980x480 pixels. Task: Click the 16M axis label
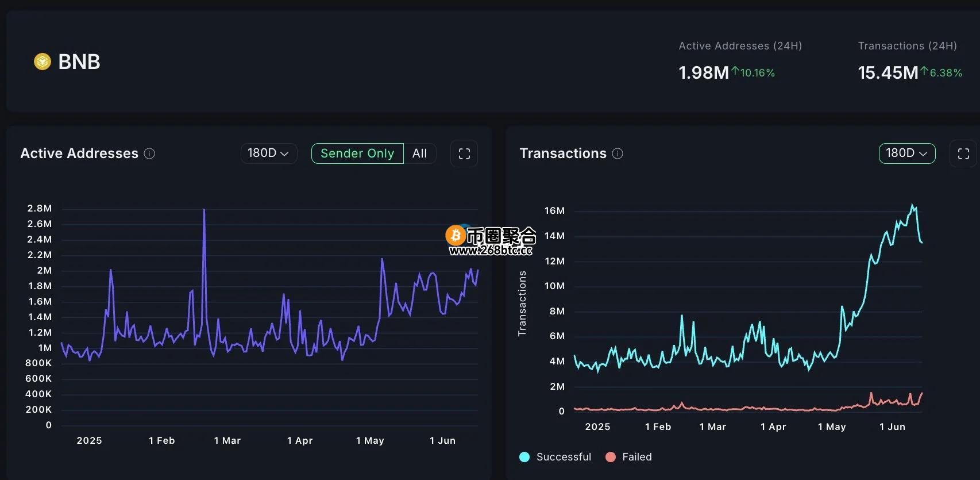click(554, 211)
